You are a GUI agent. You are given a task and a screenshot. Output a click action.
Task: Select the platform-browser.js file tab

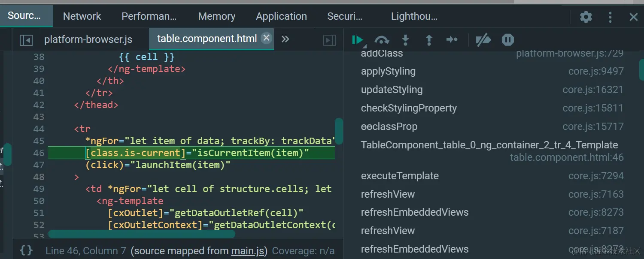click(88, 39)
